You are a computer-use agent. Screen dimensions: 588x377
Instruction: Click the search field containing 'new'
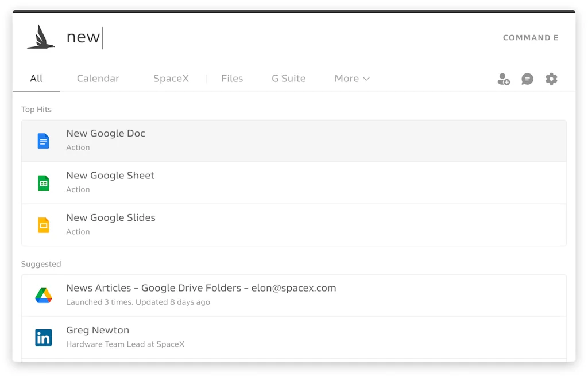pyautogui.click(x=230, y=38)
